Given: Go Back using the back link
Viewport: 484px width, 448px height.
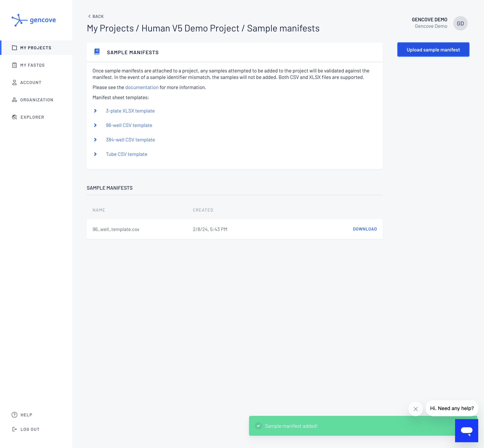Looking at the screenshot, I should coord(96,16).
